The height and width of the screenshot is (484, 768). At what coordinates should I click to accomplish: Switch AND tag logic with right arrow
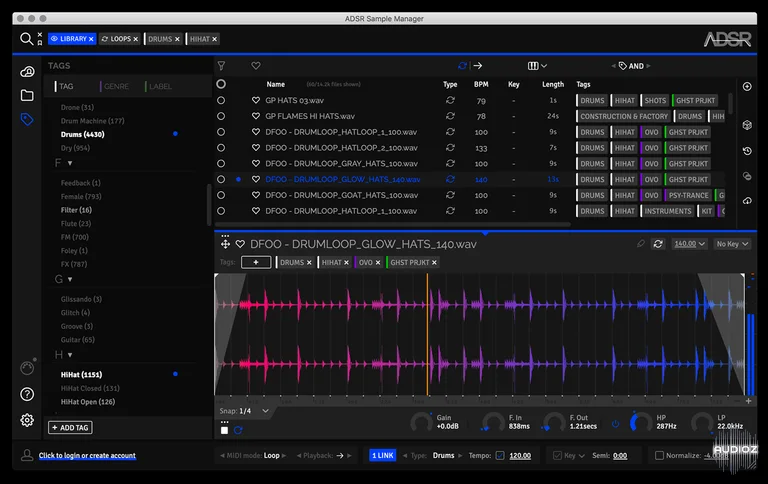[648, 66]
